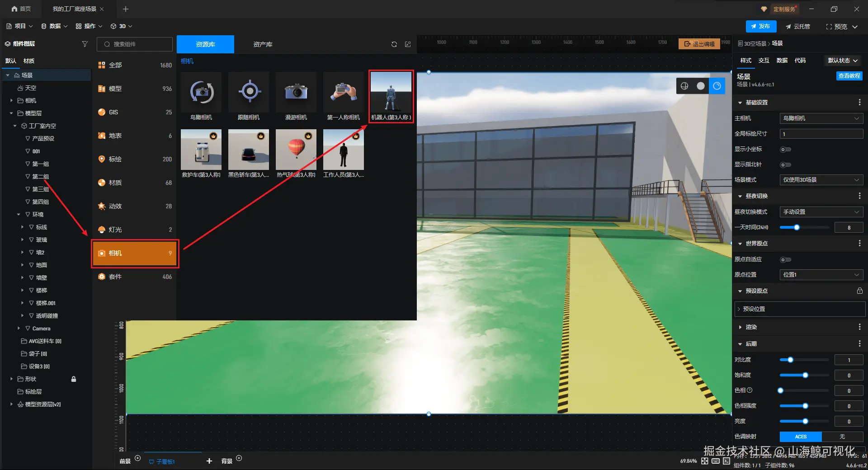Screen dimensions: 868x470
Task: Click the pop-out icon in resource library
Action: [408, 44]
